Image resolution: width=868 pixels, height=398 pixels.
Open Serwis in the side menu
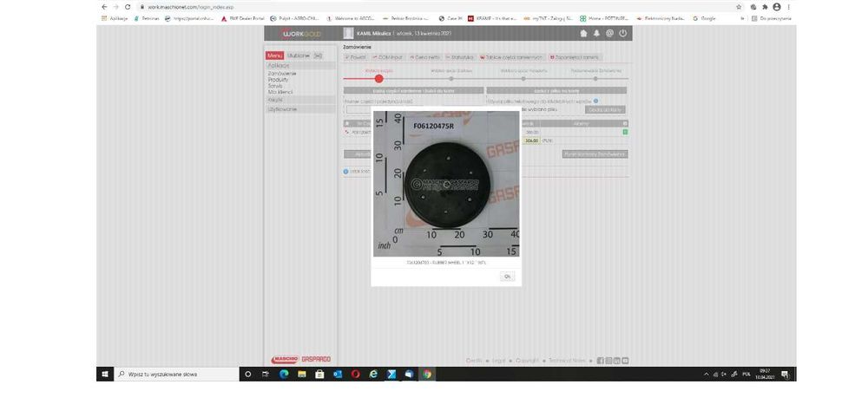275,86
